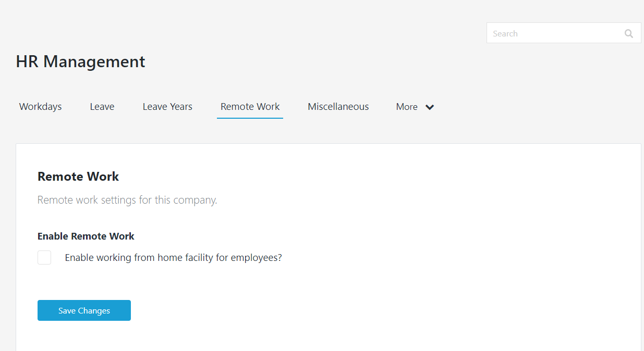The image size is (644, 351).
Task: Click the Remote Work section title
Action: (78, 177)
